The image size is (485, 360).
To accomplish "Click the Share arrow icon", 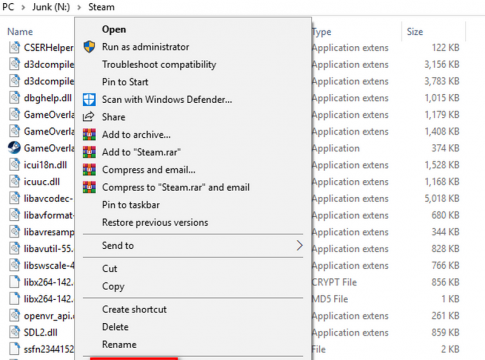I will tap(89, 117).
